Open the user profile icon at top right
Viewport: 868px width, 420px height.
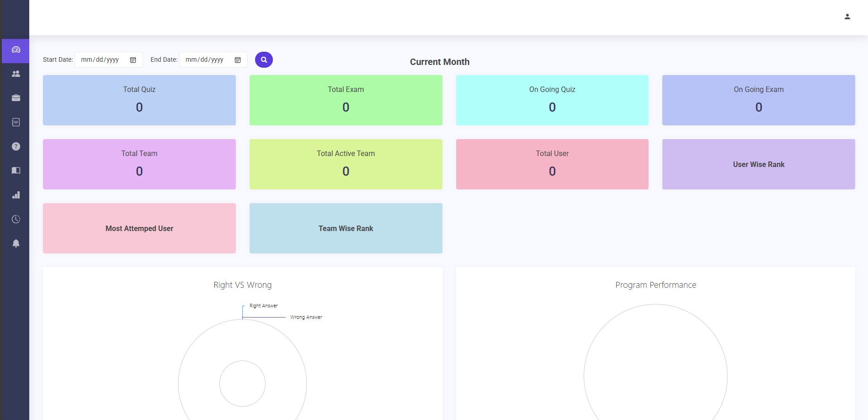click(x=847, y=16)
